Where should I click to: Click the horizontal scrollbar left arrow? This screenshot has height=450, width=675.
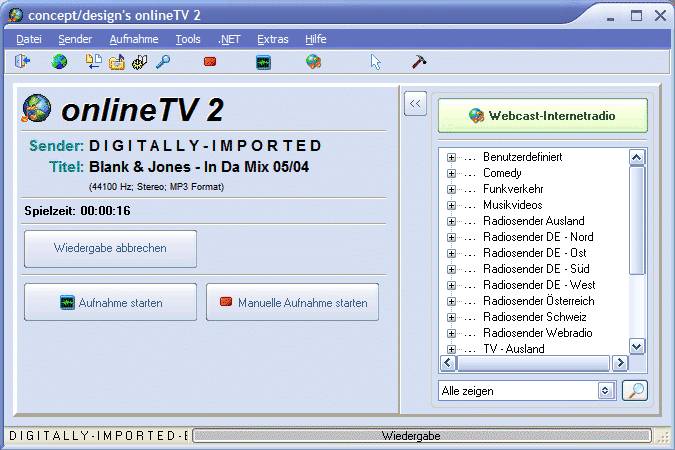448,363
